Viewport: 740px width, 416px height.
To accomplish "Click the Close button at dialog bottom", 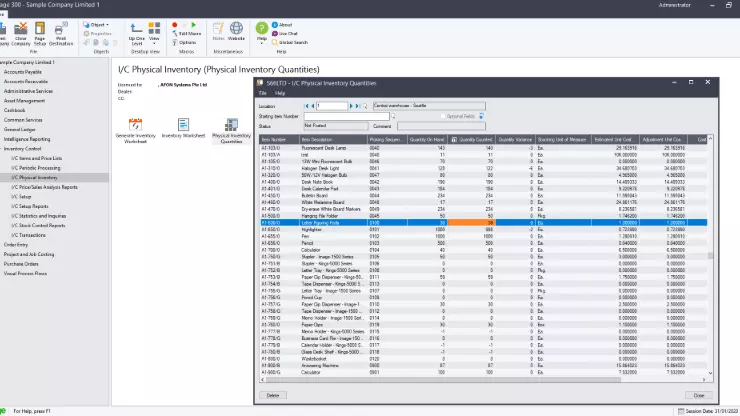I will (x=699, y=395).
